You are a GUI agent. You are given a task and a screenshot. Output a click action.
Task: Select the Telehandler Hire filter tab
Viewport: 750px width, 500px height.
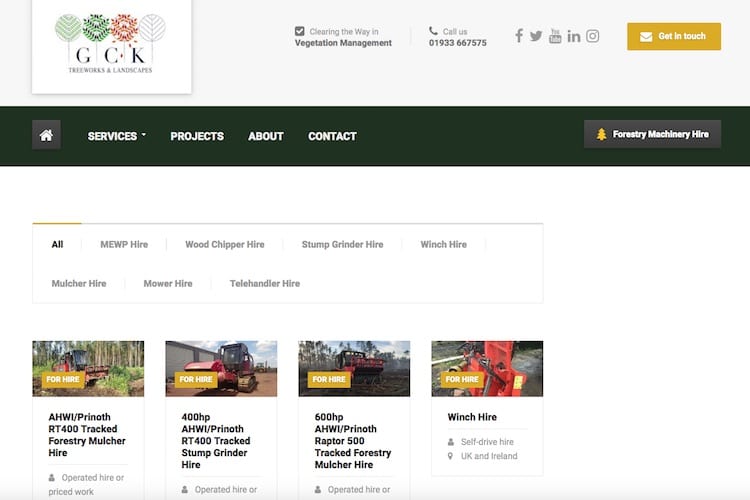265,283
